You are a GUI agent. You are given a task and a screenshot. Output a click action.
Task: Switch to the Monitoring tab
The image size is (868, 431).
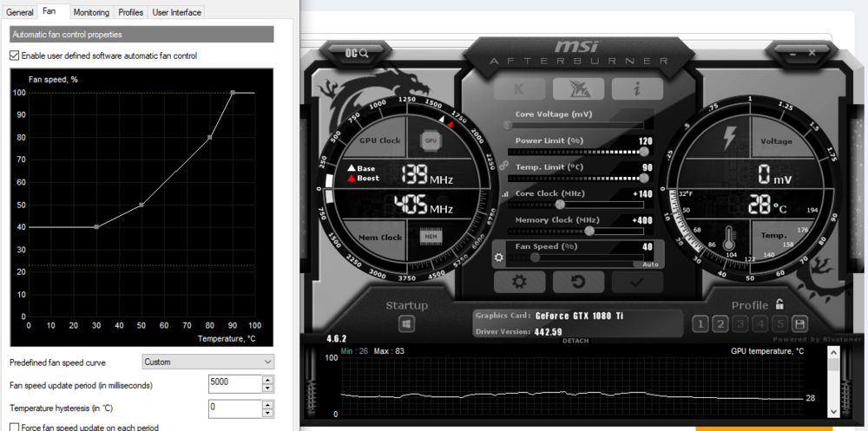[x=91, y=11]
